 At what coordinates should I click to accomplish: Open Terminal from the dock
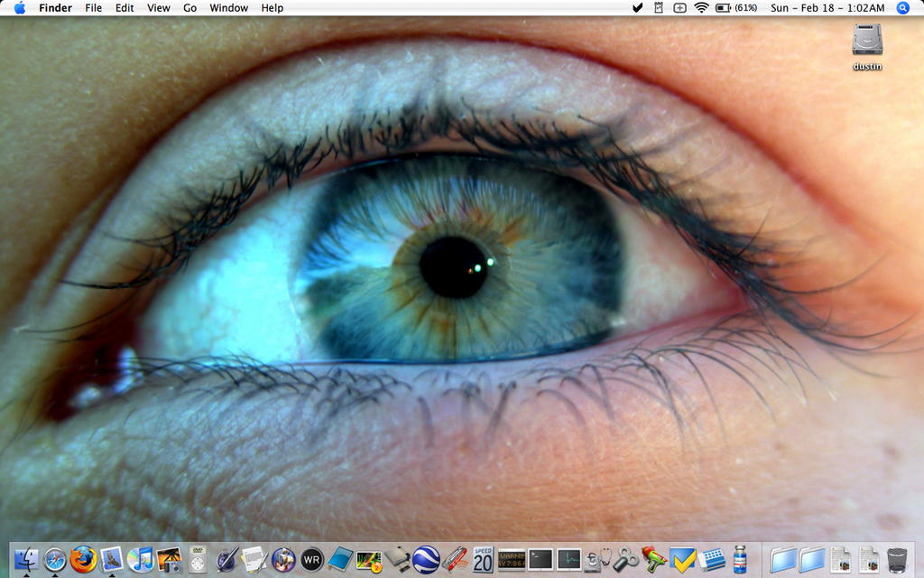[x=541, y=559]
